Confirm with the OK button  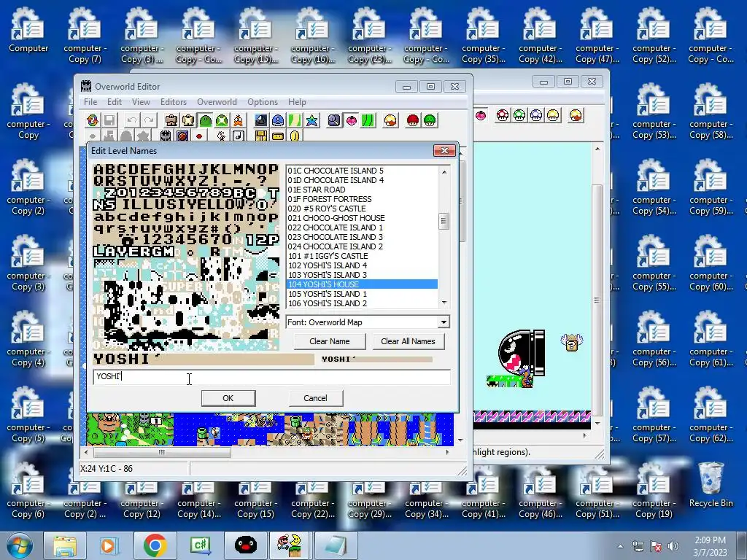(228, 398)
